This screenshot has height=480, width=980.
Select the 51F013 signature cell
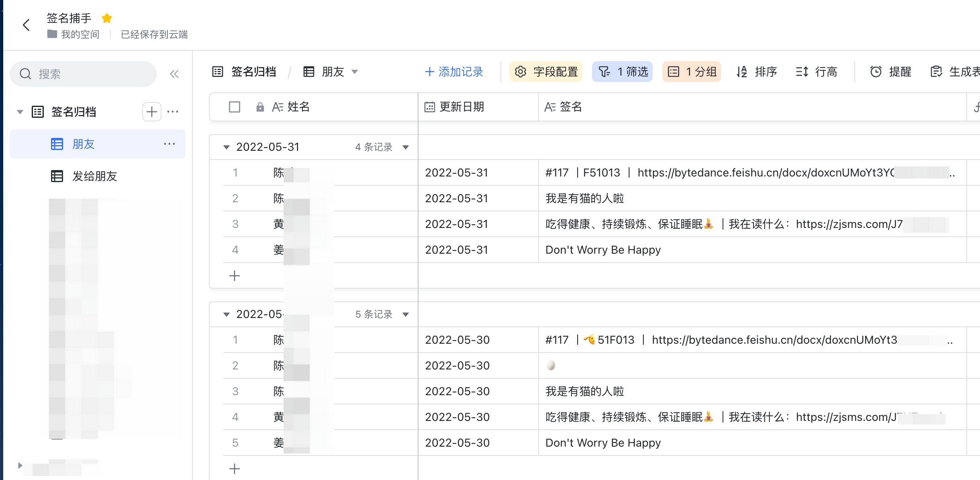pos(752,340)
